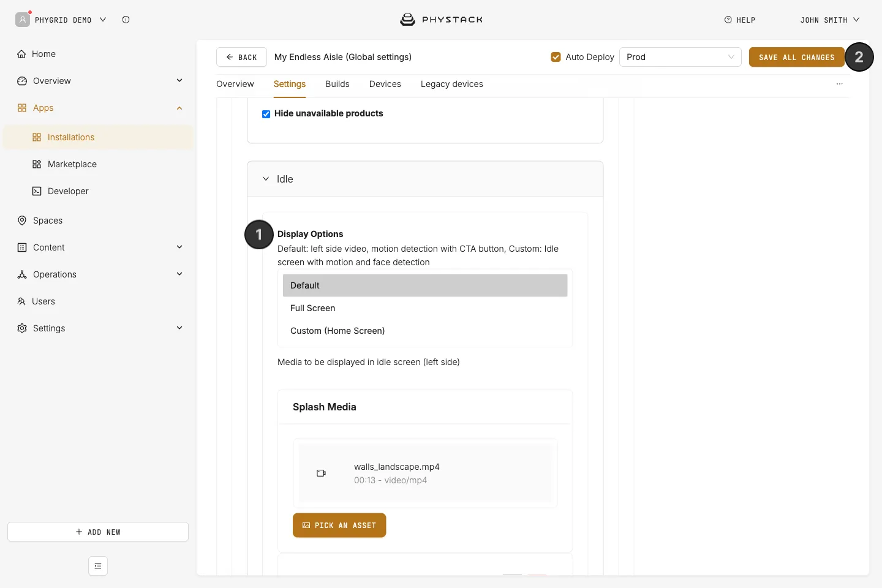Select the Full Screen display option
This screenshot has height=588, width=882.
pyautogui.click(x=425, y=308)
